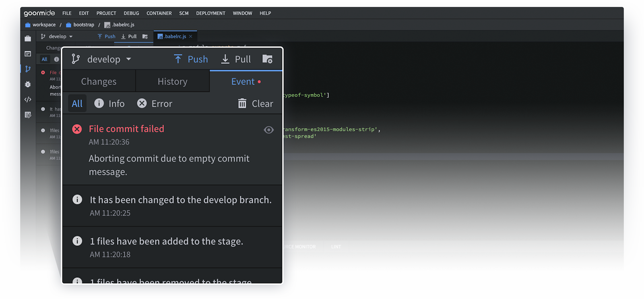Open the CONTAINER menu
Screen dimensions: 644x299
159,13
